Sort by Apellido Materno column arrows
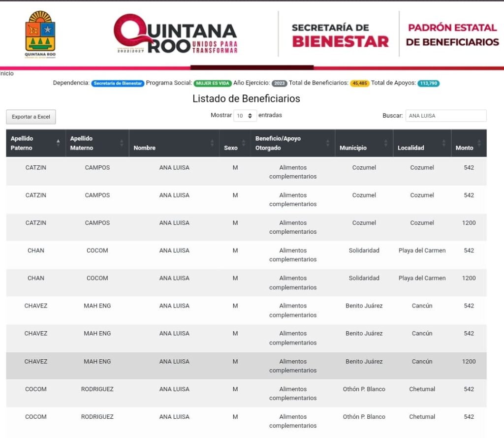This screenshot has width=504, height=438. [122, 143]
